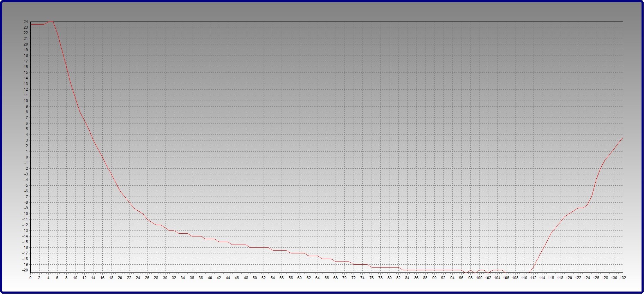The height and width of the screenshot is (294, 644).
Task: Click the vertical axis zero label
Action: 27,157
